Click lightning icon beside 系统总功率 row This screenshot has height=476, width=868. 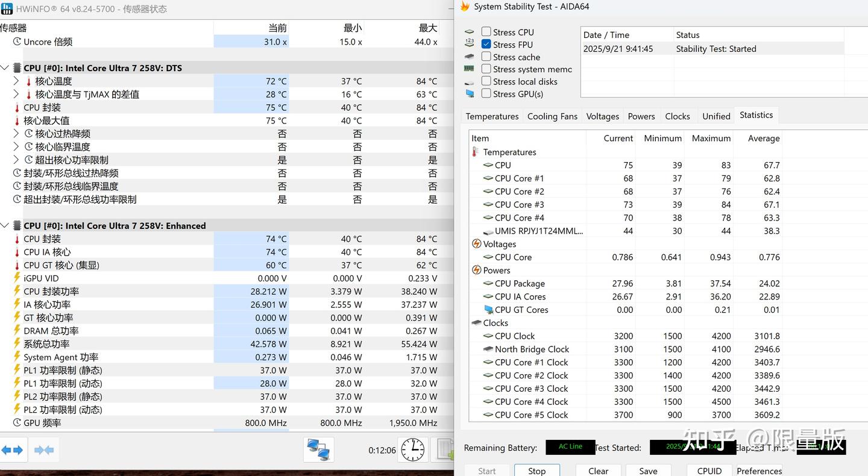17,344
